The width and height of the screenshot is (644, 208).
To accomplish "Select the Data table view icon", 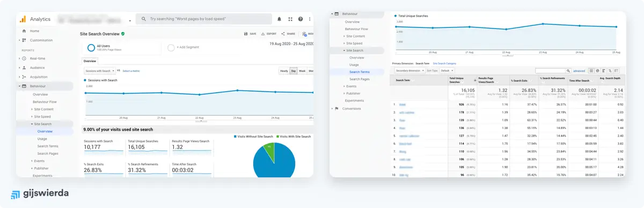I will coord(591,70).
